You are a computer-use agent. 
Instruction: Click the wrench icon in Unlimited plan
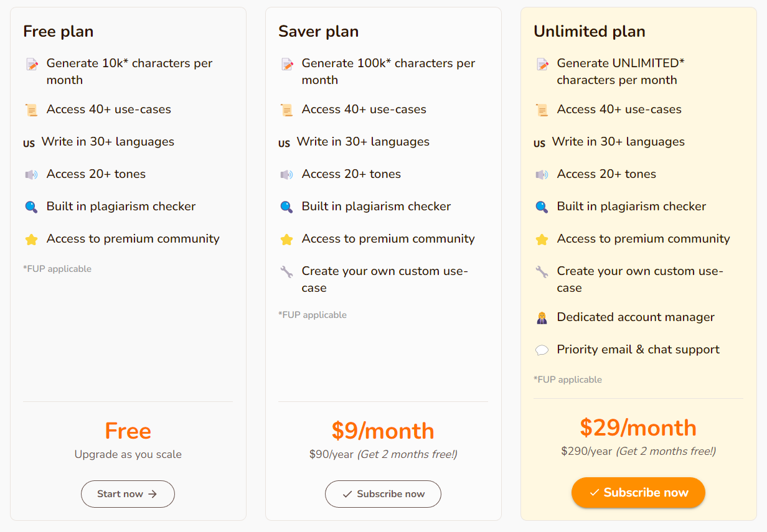(542, 272)
